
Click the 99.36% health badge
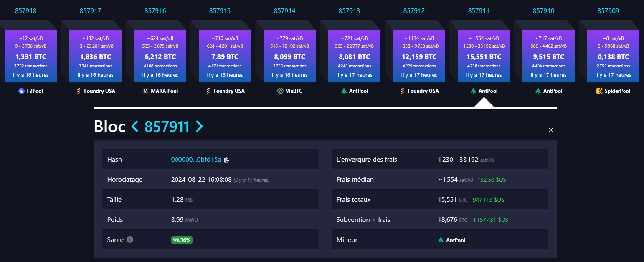coord(182,240)
